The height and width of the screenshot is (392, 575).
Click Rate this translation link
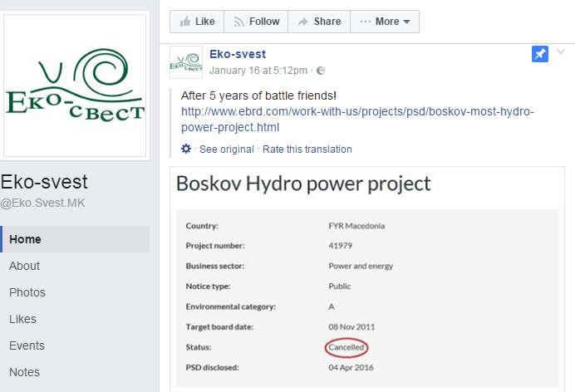(307, 149)
